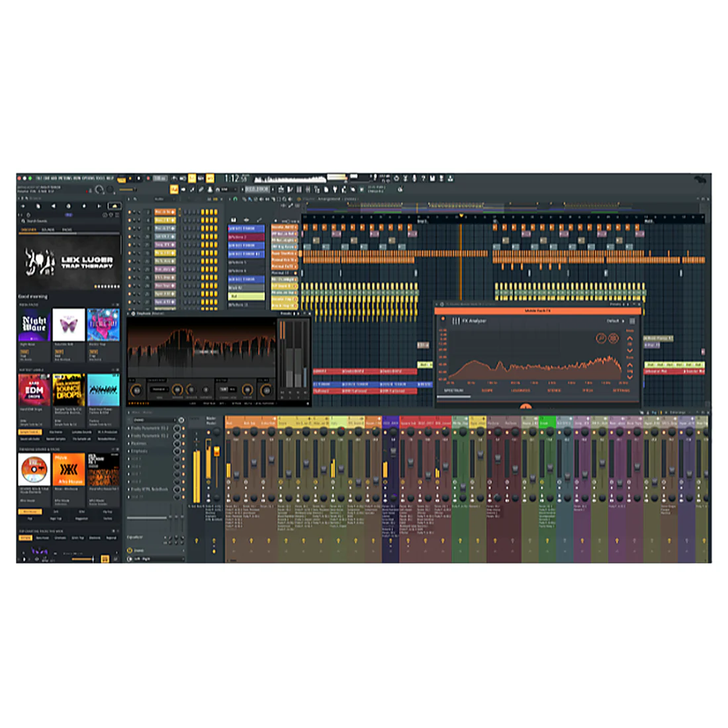Open the mixer preset (none) dropdown above effect slots
Viewport: 728px width, 728px height.
[x=155, y=420]
